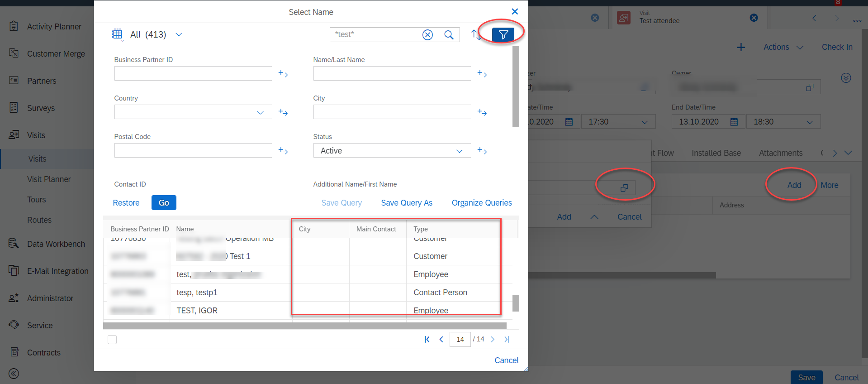Image resolution: width=868 pixels, height=384 pixels.
Task: Add criteria next to Business Partner ID
Action: pos(283,74)
